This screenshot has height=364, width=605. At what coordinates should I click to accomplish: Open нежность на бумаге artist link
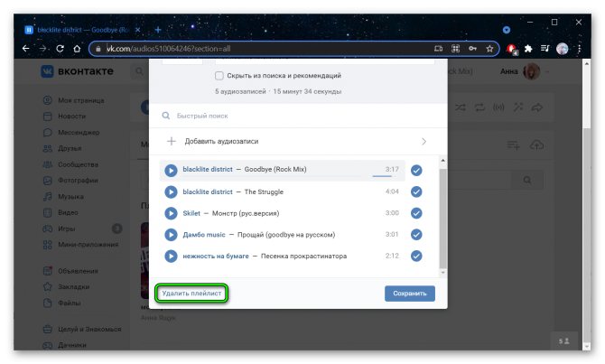point(216,256)
